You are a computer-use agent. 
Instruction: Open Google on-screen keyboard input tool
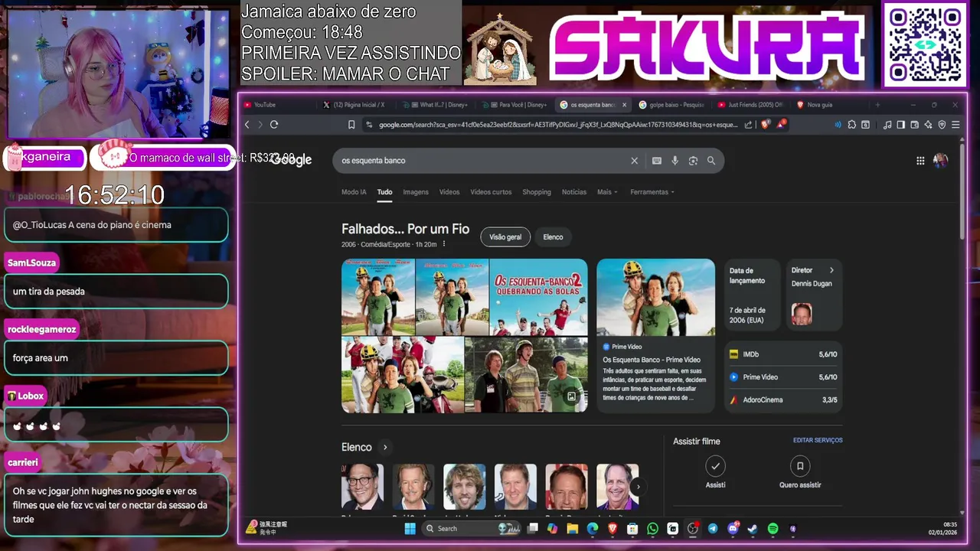coord(656,161)
